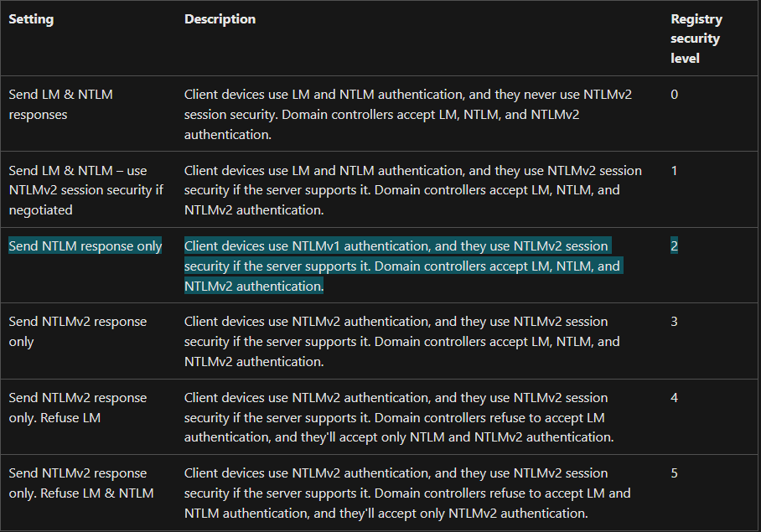761x532 pixels.
Task: Click registry security level value 1
Action: (x=674, y=171)
